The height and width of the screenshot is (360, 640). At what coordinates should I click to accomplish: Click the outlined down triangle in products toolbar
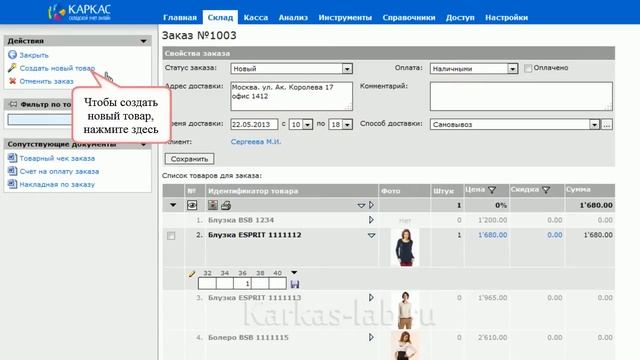point(361,205)
